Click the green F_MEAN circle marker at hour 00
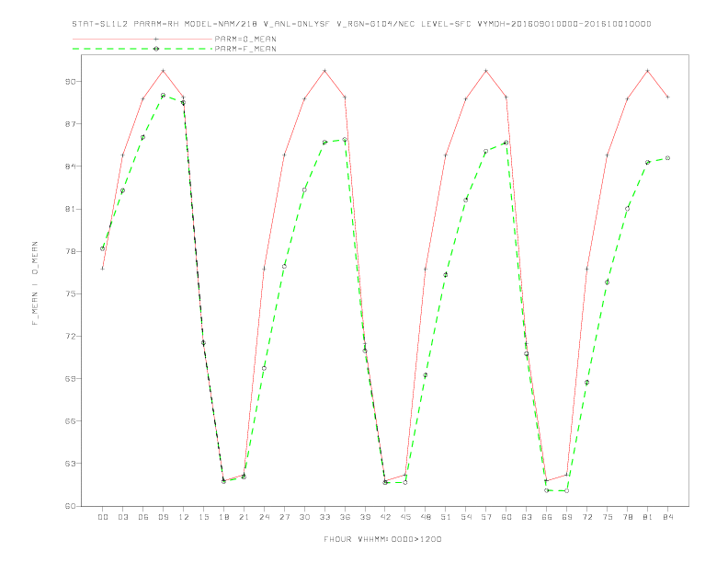728x563 pixels. [103, 248]
